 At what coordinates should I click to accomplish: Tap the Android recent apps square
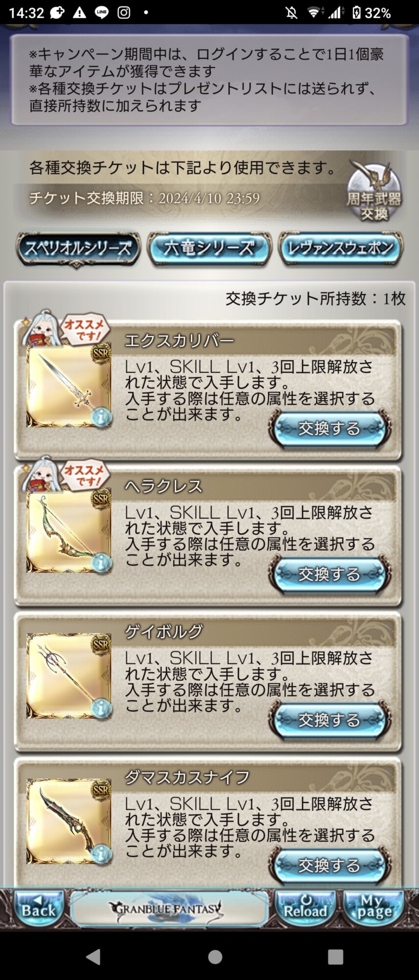click(335, 957)
